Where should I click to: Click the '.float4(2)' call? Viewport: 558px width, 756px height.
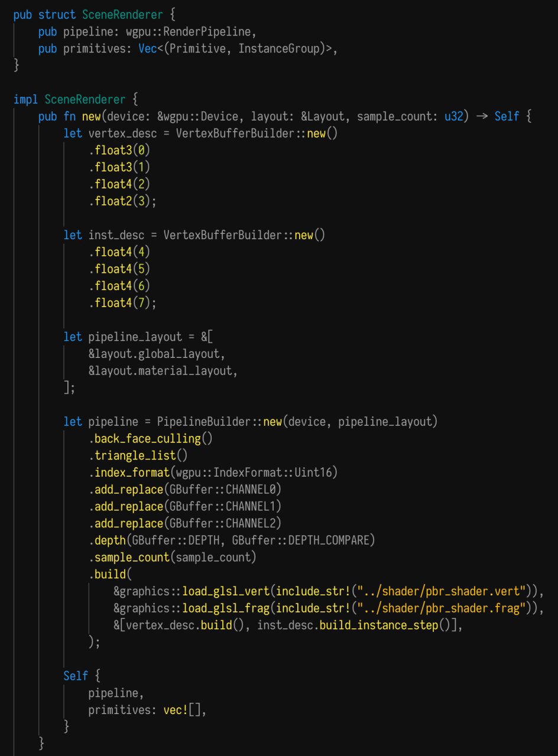pyautogui.click(x=119, y=184)
